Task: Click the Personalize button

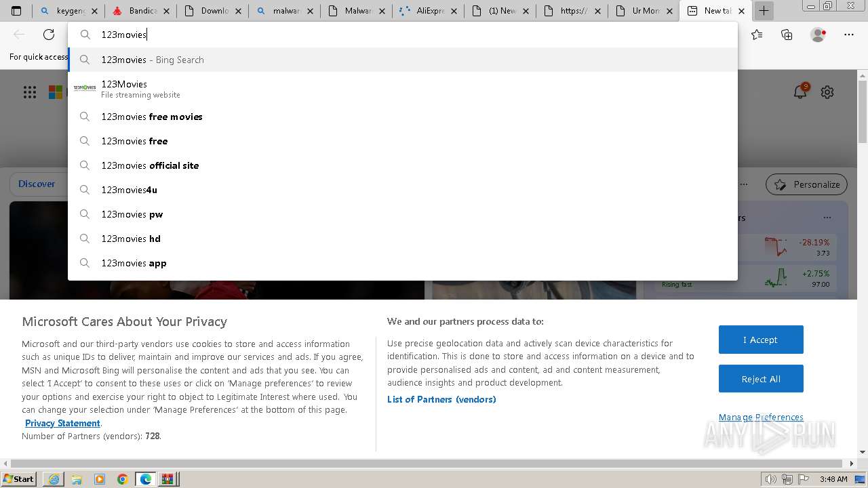Action: pyautogui.click(x=807, y=184)
